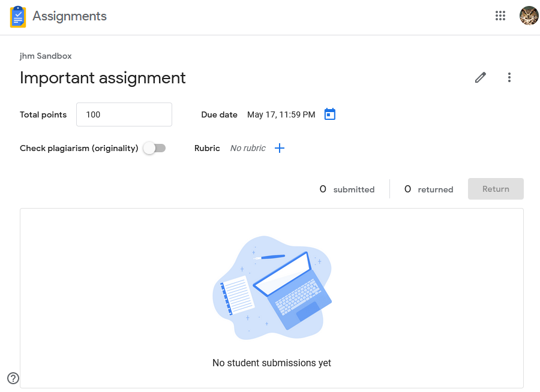The height and width of the screenshot is (392, 540).
Task: Select the 0 returned counter
Action: [428, 189]
